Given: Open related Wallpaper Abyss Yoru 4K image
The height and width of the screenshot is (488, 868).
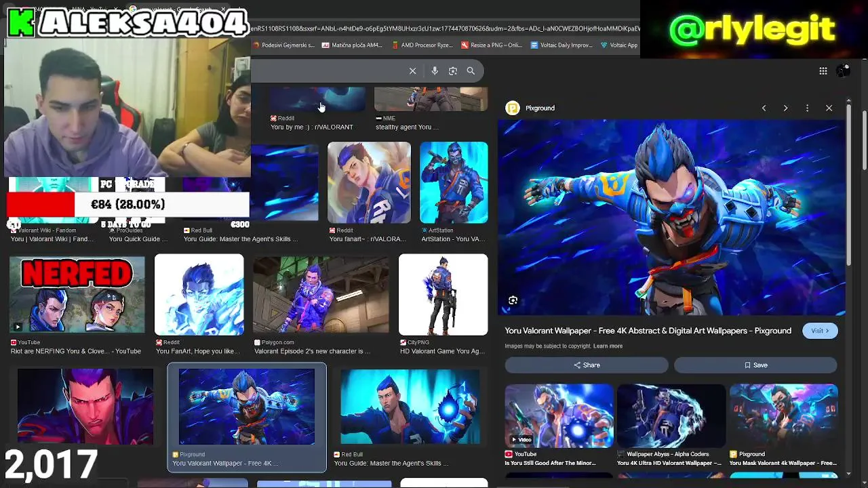Looking at the screenshot, I should pos(671,416).
